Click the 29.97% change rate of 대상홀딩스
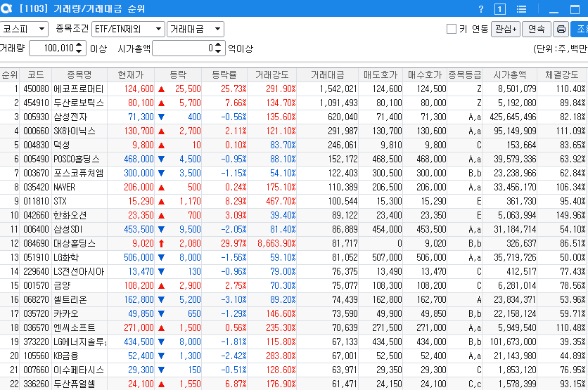588x390 pixels. [234, 244]
